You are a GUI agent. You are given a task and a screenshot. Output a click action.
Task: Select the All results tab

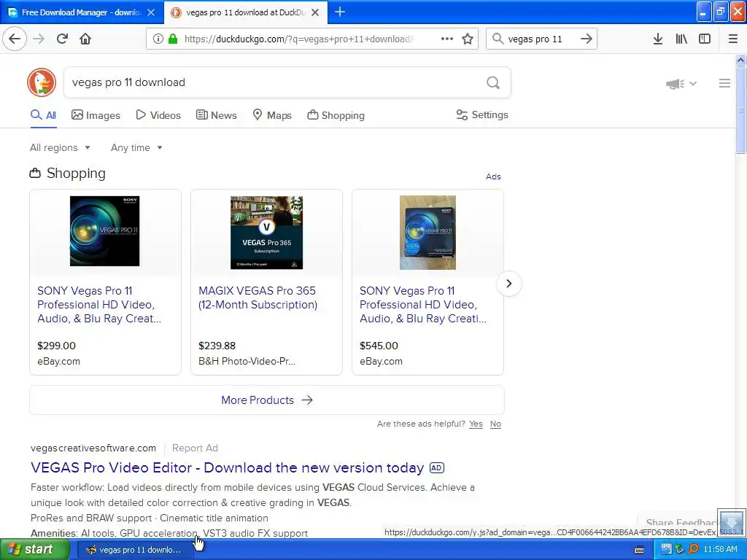[43, 115]
